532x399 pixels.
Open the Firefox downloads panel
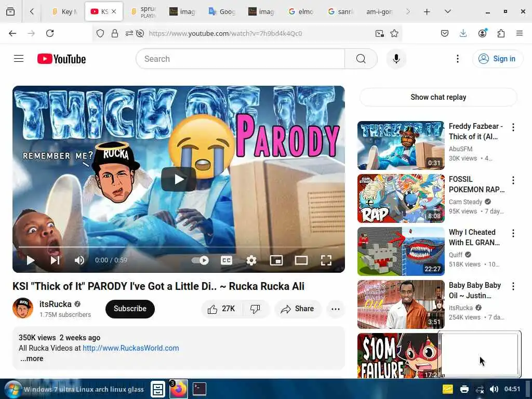tap(463, 33)
